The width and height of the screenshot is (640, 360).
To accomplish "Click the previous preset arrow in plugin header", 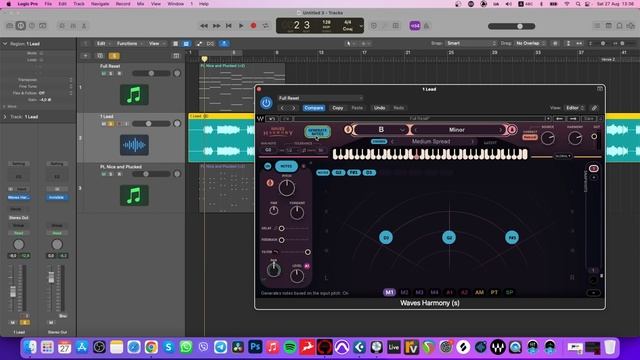I will 282,108.
